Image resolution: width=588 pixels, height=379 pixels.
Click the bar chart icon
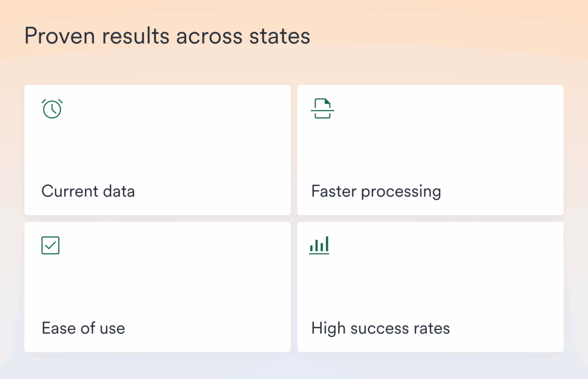[319, 245]
